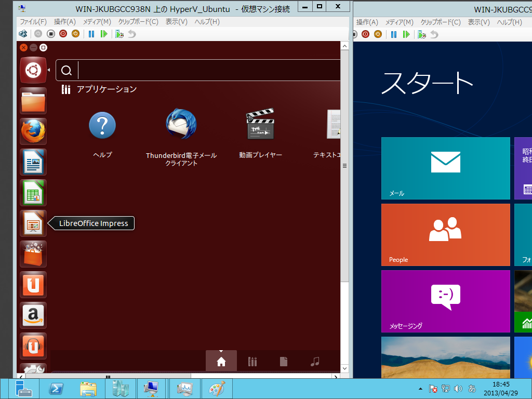Viewport: 532px width, 399px height.
Task: Open 操作(A) menu in second VM window
Action: tap(367, 22)
